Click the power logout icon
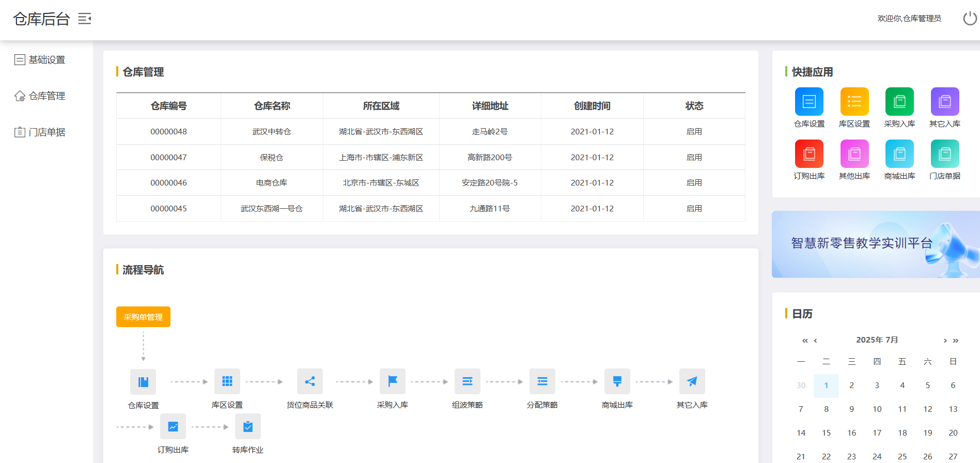 (970, 19)
